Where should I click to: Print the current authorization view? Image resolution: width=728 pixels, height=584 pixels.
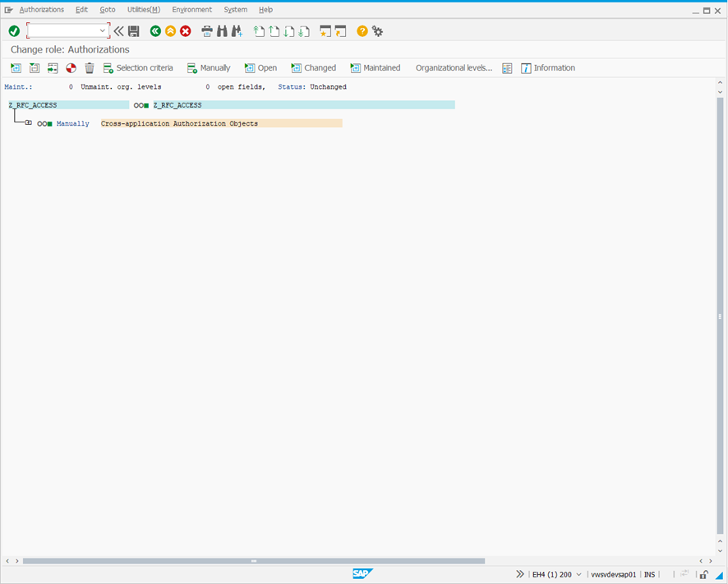tap(206, 30)
